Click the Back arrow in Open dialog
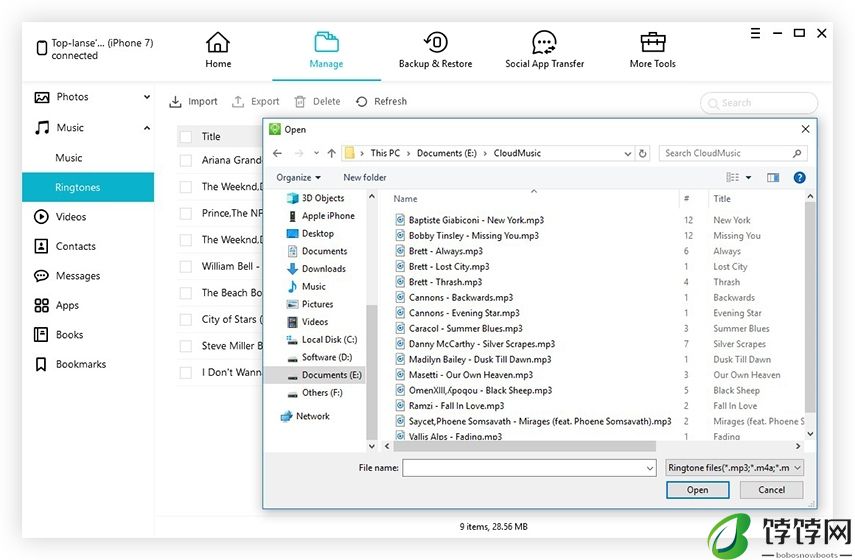The image size is (855, 560). click(278, 153)
